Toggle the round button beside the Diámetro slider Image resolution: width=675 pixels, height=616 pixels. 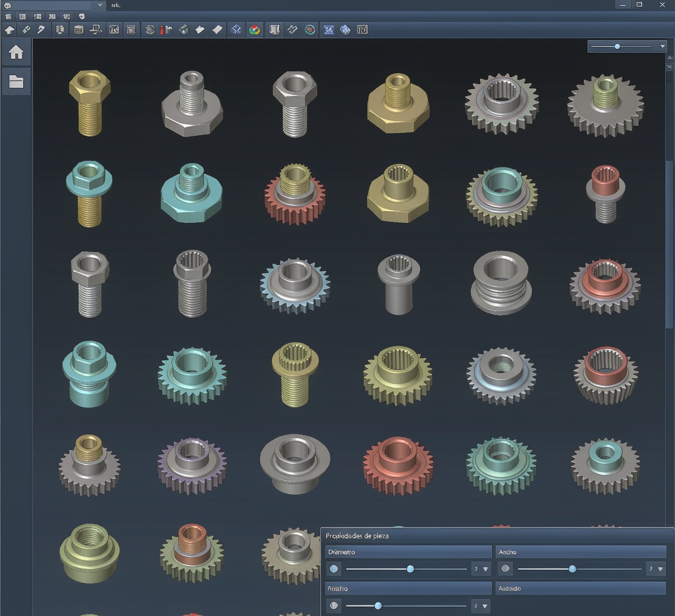point(334,569)
